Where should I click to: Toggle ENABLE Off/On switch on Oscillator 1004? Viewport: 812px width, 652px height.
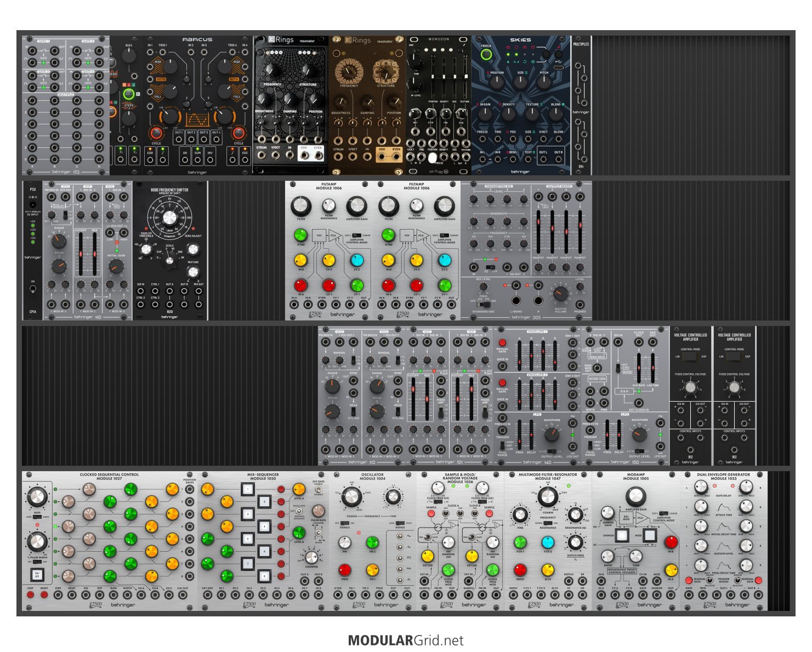pos(345,523)
